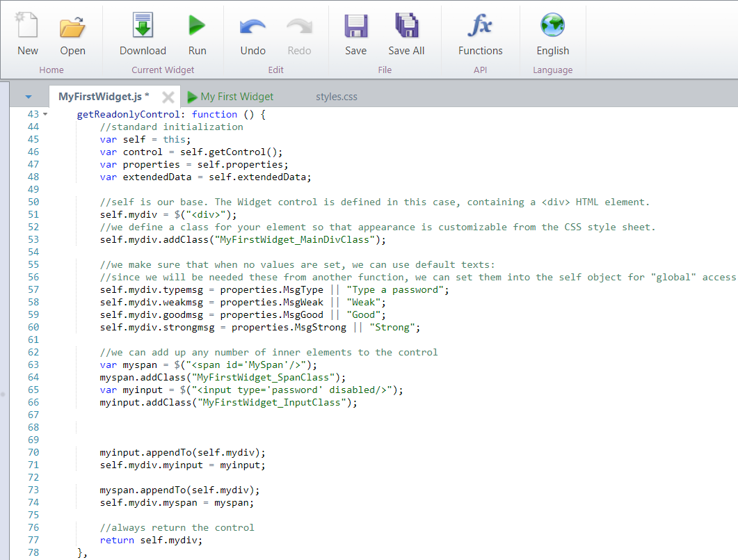Run the current widget
This screenshot has height=560, width=738.
click(x=198, y=26)
